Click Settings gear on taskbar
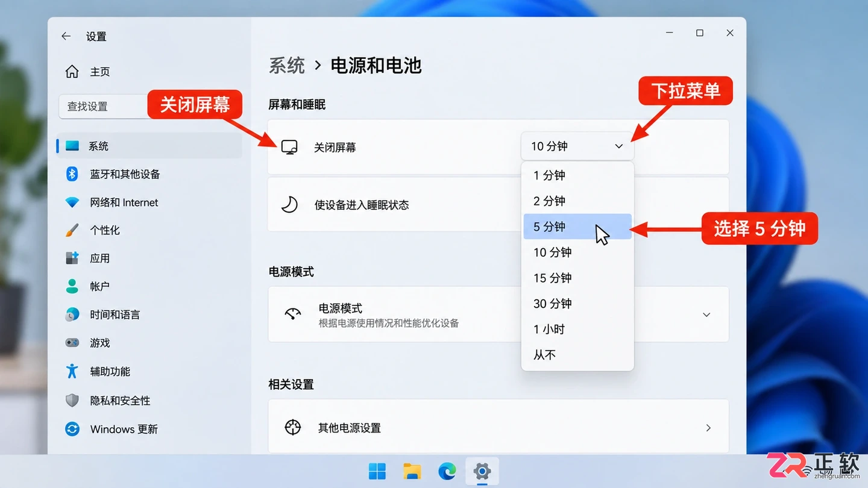The width and height of the screenshot is (868, 488). pyautogui.click(x=482, y=471)
